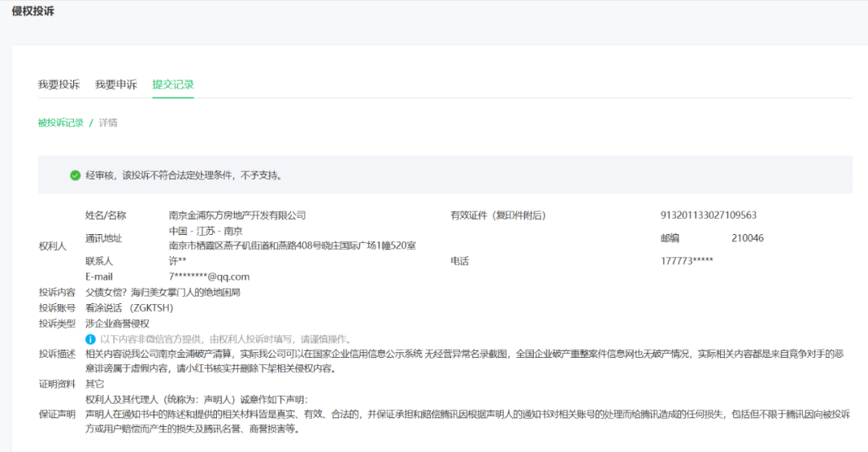Viewport: 868px width, 452px height.
Task: Click the 投诉内容 label
Action: click(57, 293)
